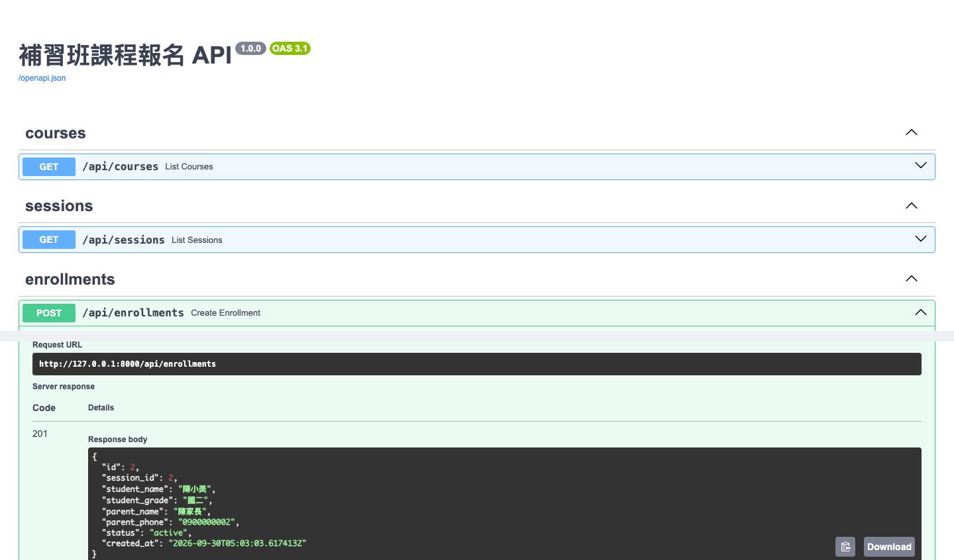The image size is (954, 560).
Task: Expand the GET /api/courses arrow
Action: click(x=921, y=165)
